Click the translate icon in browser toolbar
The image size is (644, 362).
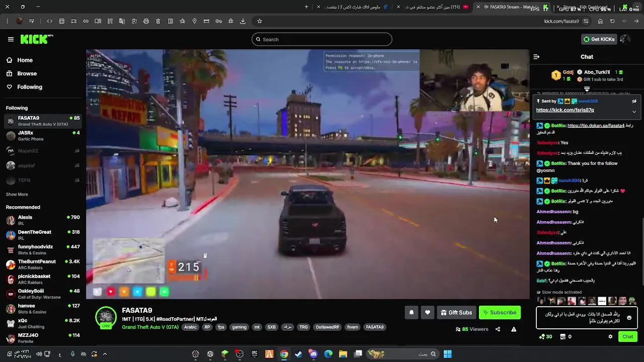point(122,21)
